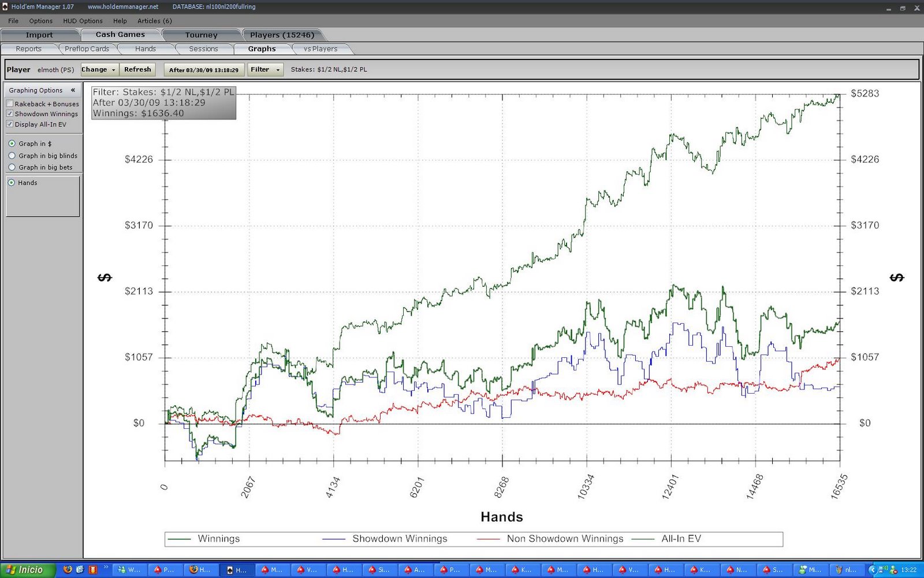Switch to the Cash Games tab

point(120,35)
